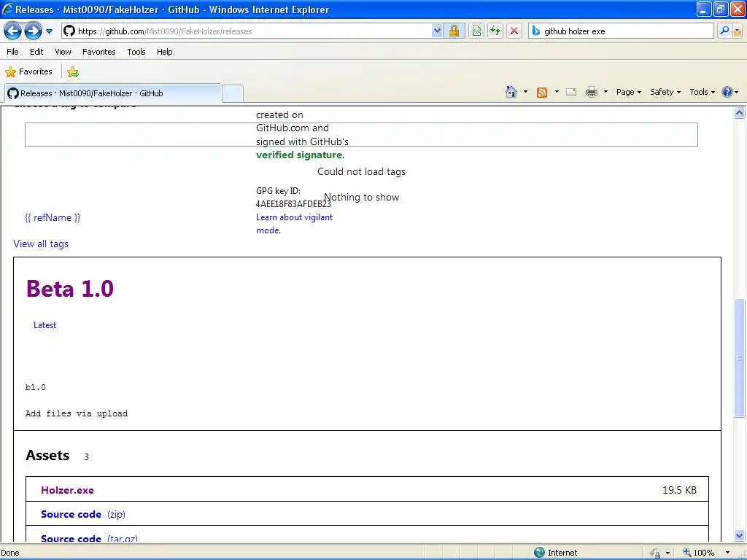The height and width of the screenshot is (560, 747).
Task: Click Learn about vigilant mode link
Action: tap(295, 224)
